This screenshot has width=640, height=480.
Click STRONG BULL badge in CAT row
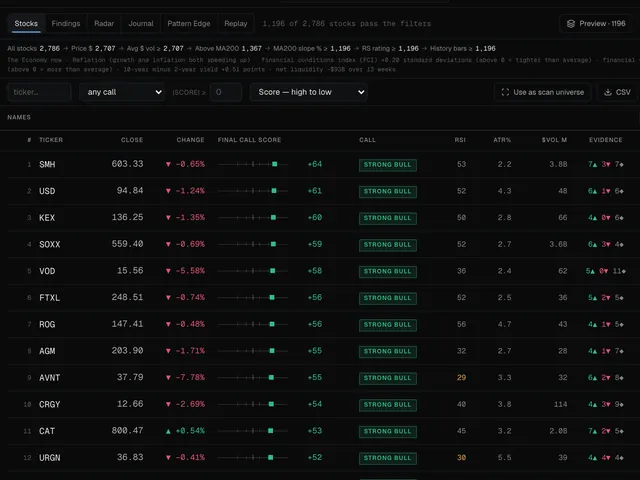point(388,431)
